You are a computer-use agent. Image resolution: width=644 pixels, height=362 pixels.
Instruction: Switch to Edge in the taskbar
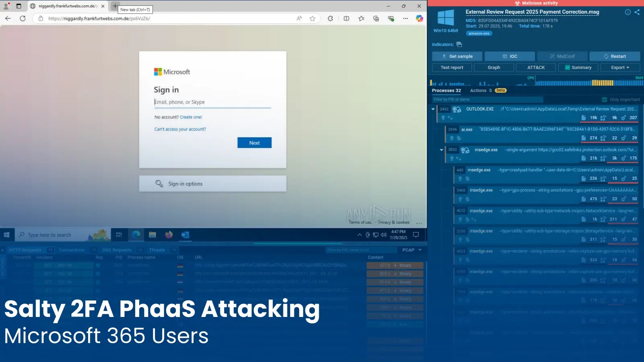click(x=136, y=235)
